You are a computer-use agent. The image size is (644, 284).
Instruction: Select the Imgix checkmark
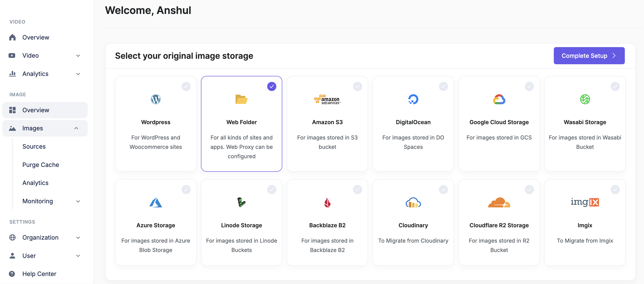click(x=615, y=190)
